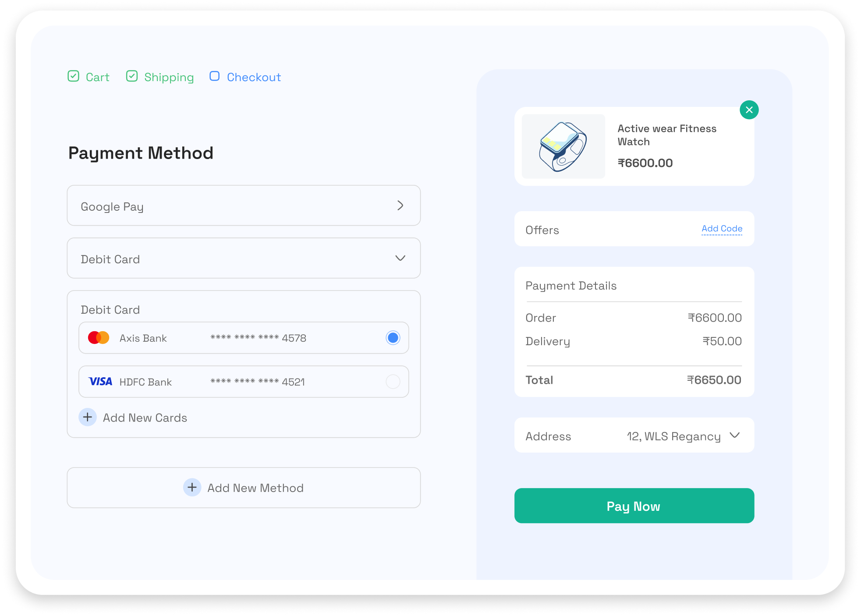Click the plus icon inside Add New Method

click(x=191, y=488)
